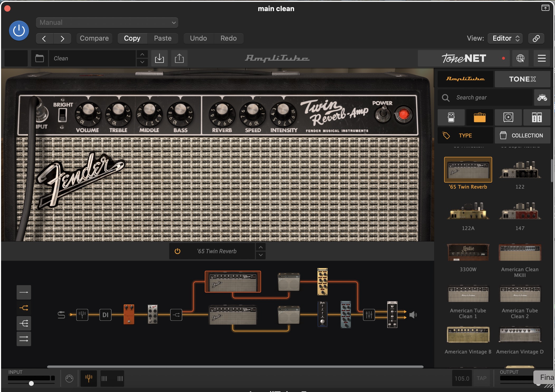Open the Manual preset dropdown
555x392 pixels.
pos(107,23)
